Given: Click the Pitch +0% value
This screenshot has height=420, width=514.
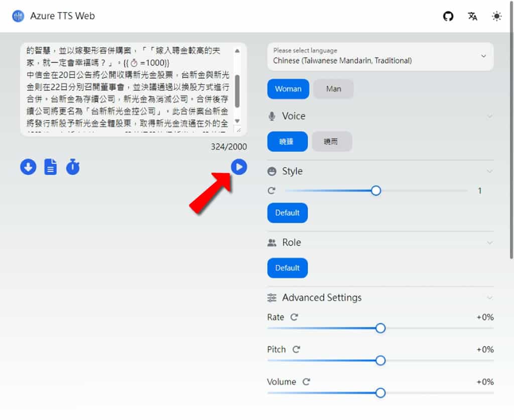Looking at the screenshot, I should pos(485,350).
